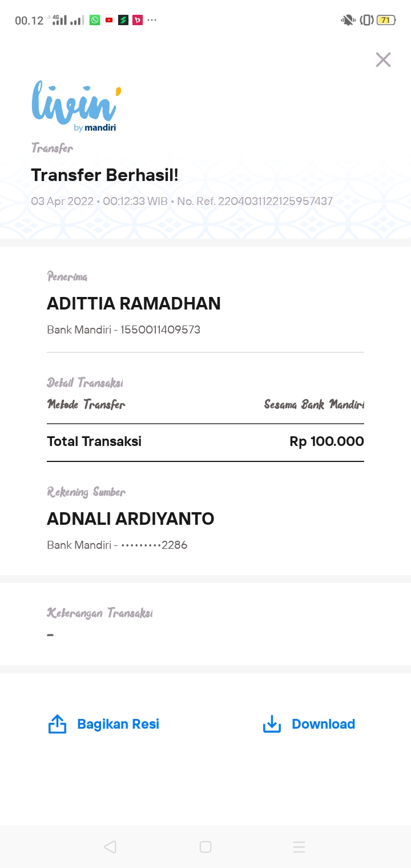
Task: Tap the Transfer Berhasil! heading
Action: (104, 175)
